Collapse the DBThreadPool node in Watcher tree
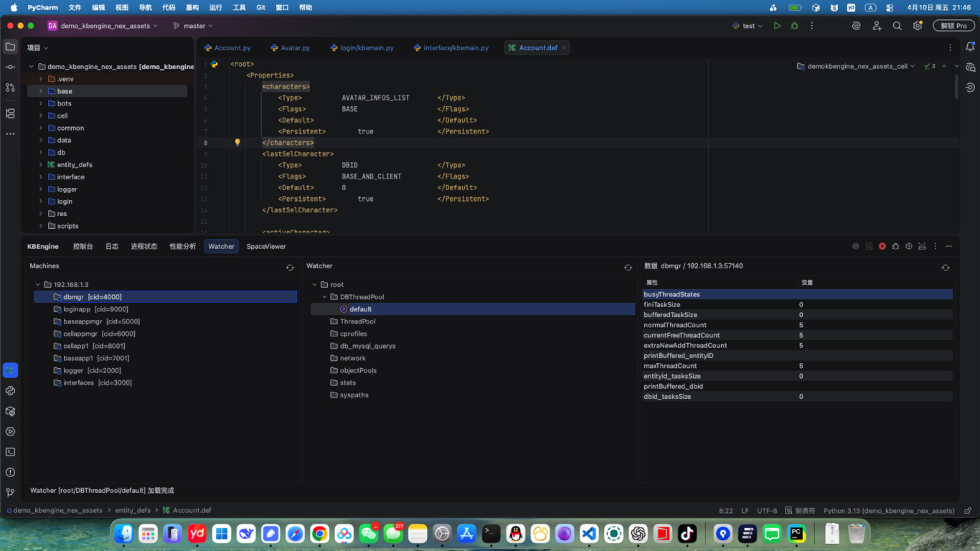 [x=324, y=297]
